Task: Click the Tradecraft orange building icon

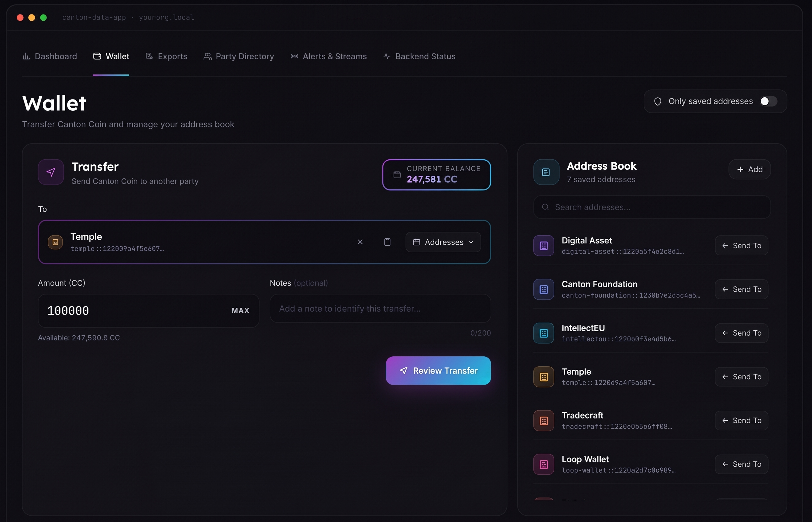Action: [544, 420]
